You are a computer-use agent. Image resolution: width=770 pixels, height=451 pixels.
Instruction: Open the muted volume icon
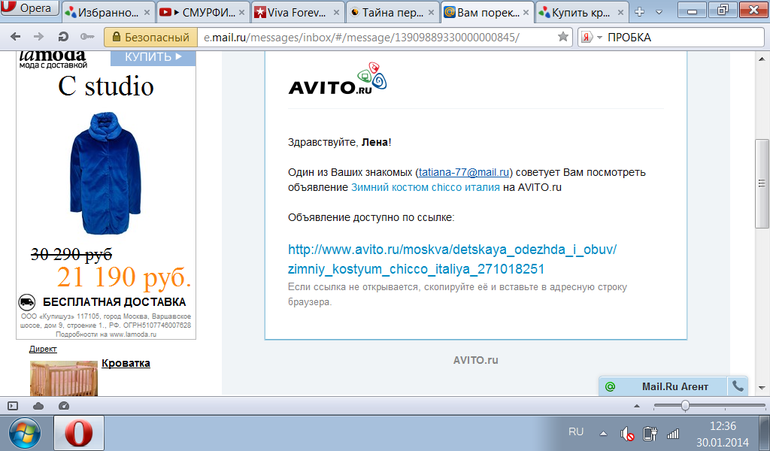click(x=627, y=434)
